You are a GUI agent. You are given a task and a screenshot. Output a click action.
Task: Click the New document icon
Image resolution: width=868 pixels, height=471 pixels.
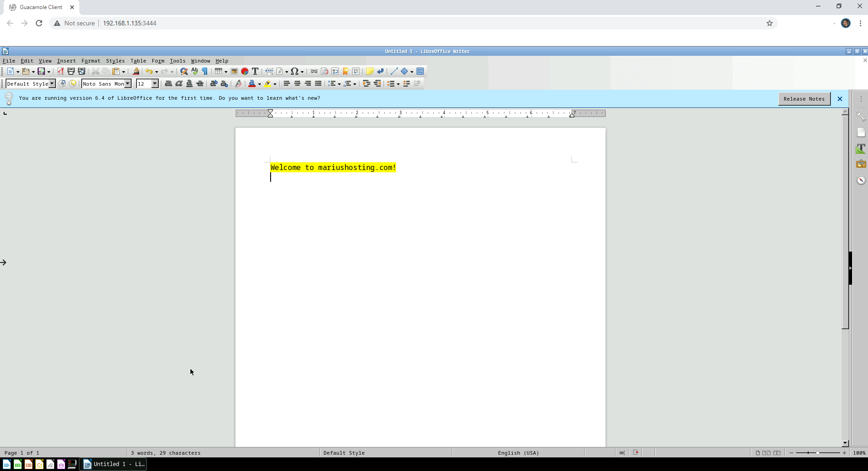pos(10,71)
